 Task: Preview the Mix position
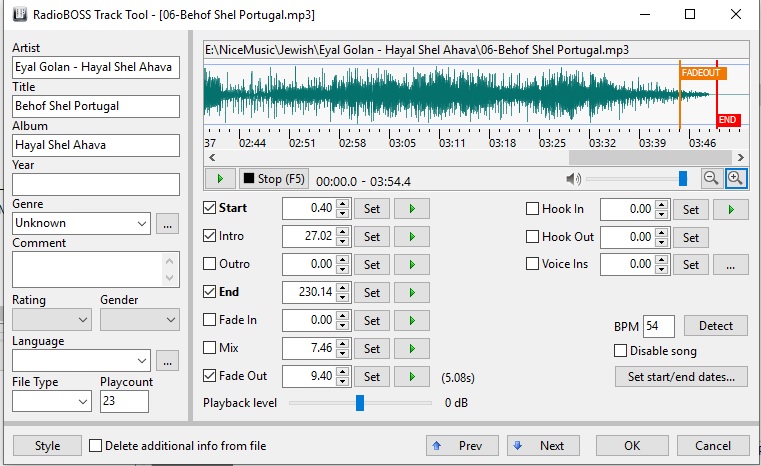[x=412, y=349]
